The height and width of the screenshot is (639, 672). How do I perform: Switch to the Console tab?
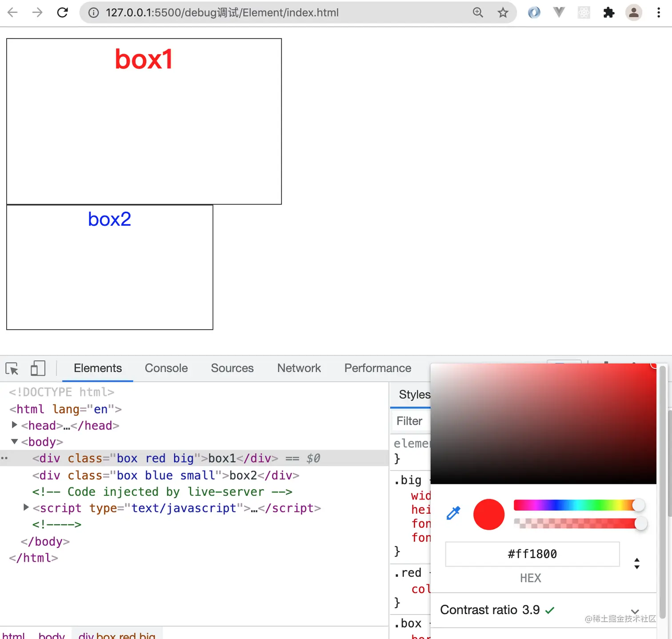pyautogui.click(x=166, y=368)
